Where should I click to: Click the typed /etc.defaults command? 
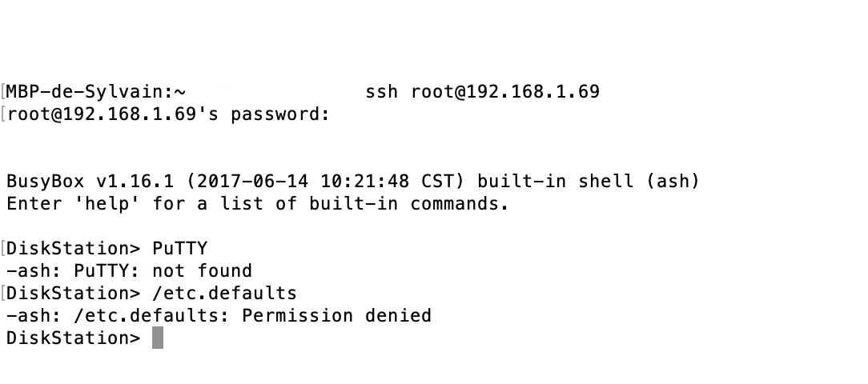224,294
